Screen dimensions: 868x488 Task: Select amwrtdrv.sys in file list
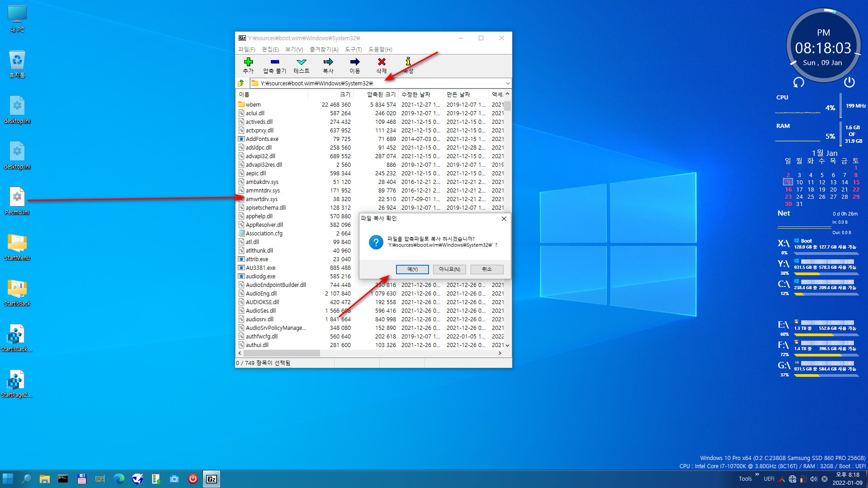pos(371,199)
